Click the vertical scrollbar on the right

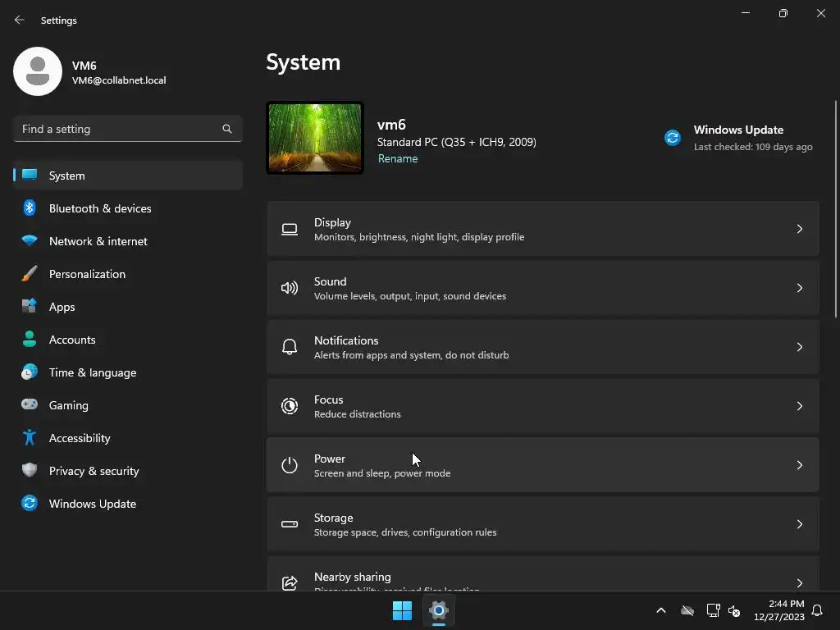[x=836, y=209]
